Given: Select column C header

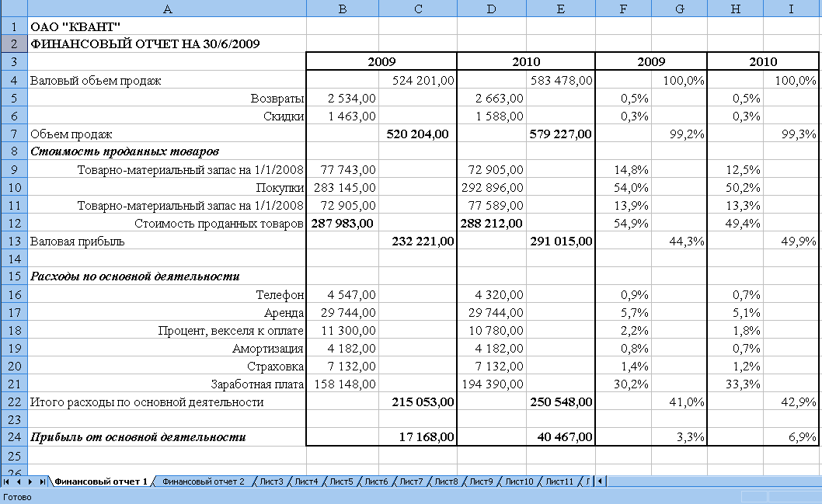Looking at the screenshot, I should (x=418, y=9).
